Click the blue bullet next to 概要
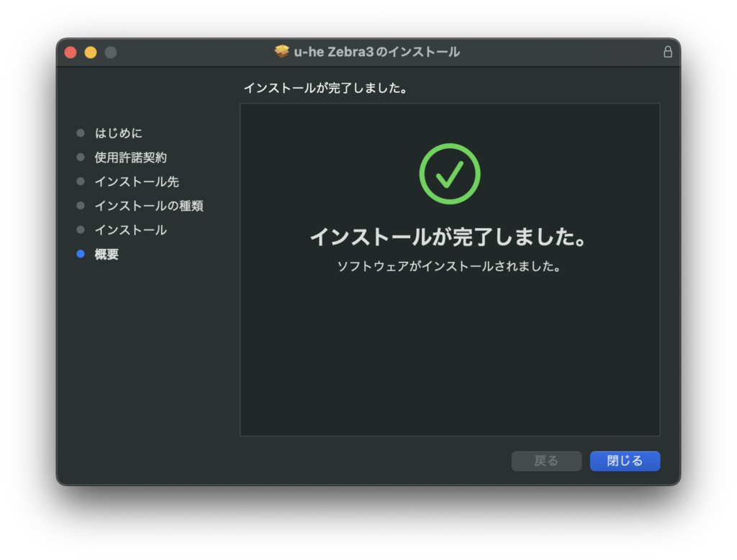 81,254
